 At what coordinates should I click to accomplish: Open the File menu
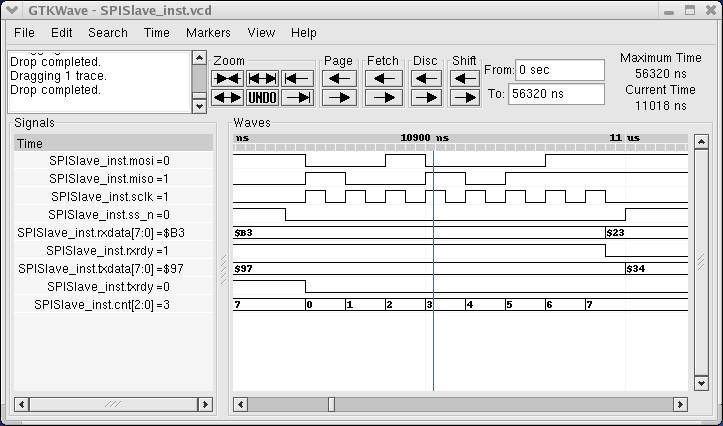[24, 32]
